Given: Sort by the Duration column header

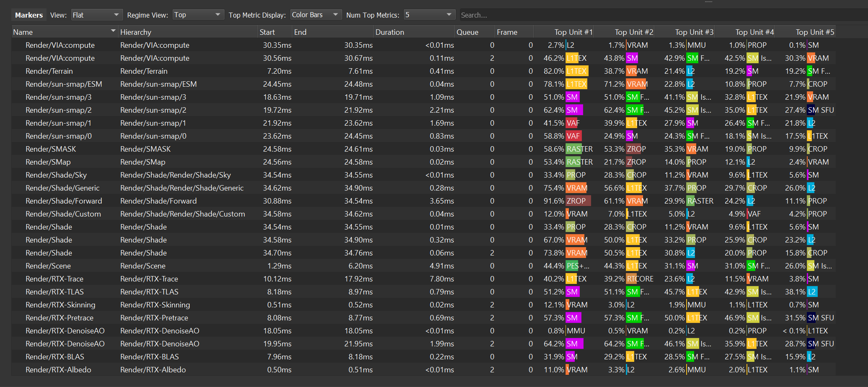Looking at the screenshot, I should (x=390, y=32).
